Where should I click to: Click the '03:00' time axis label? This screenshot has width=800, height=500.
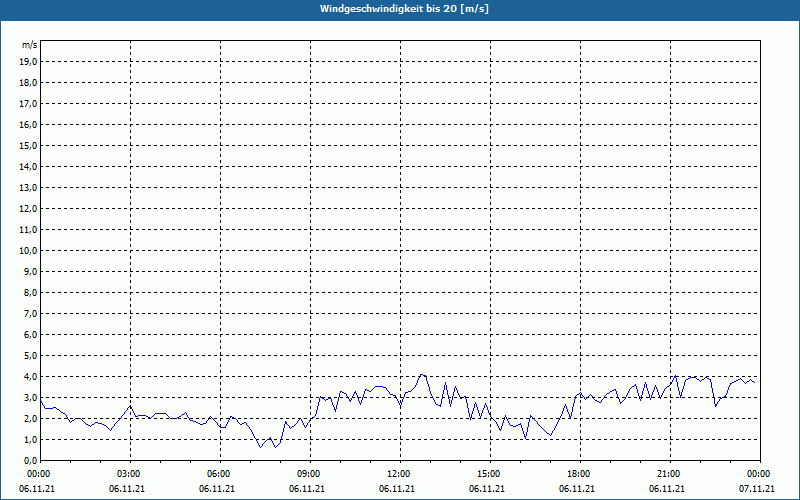(x=131, y=474)
